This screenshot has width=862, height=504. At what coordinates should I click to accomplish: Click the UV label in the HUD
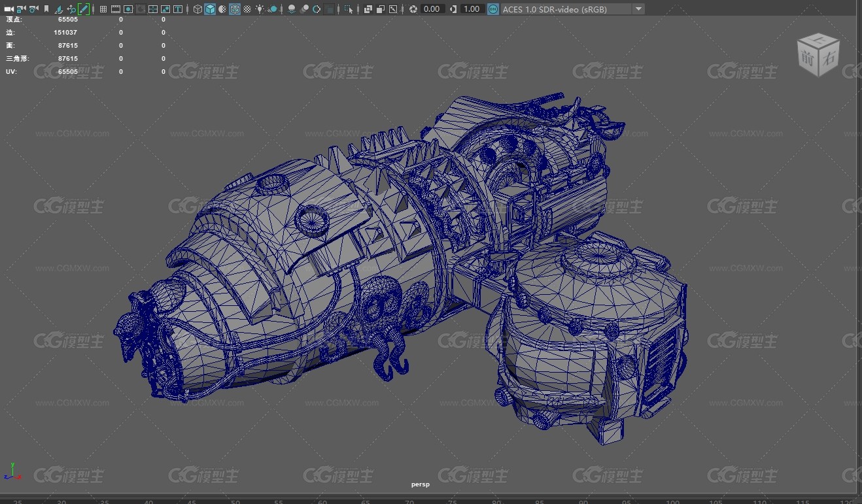pos(10,72)
